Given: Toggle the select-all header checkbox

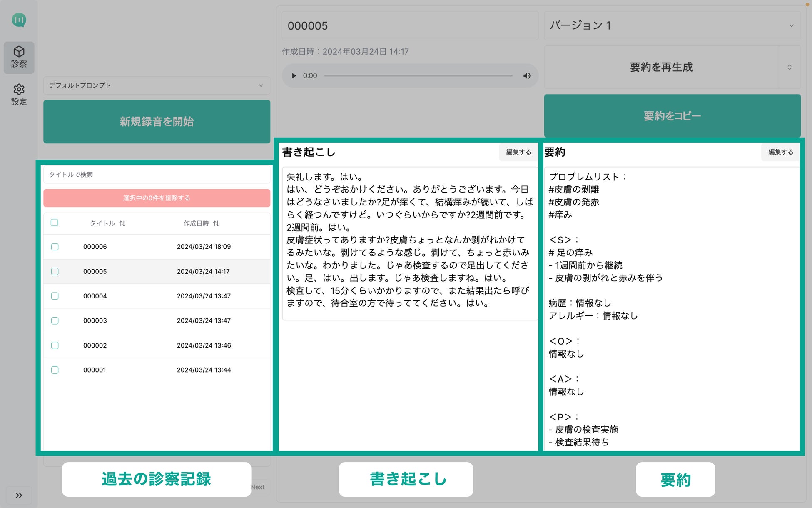Looking at the screenshot, I should pos(55,223).
